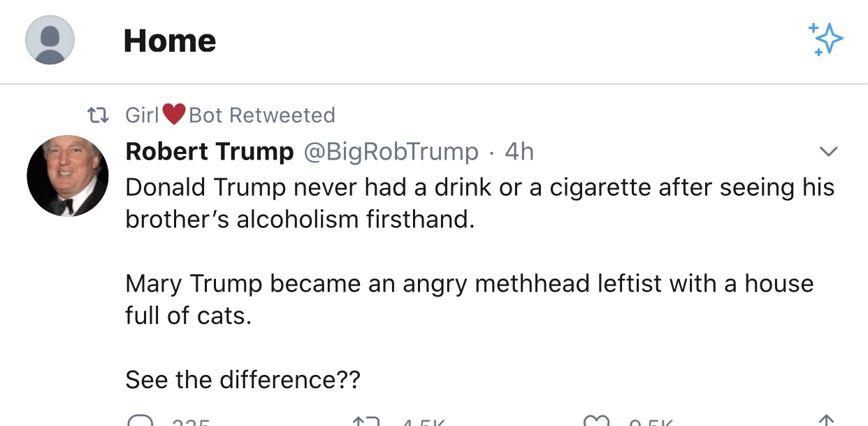Open Robert Trump's display name profile
This screenshot has height=426, width=868.
(210, 152)
